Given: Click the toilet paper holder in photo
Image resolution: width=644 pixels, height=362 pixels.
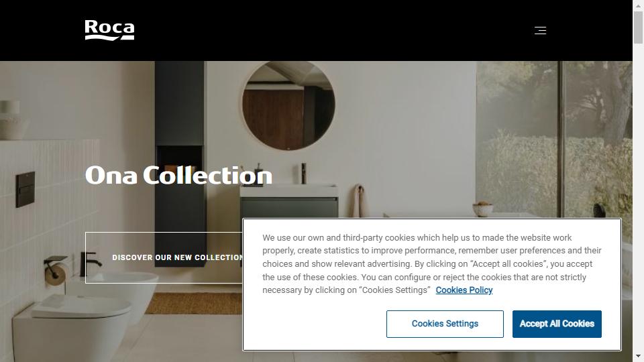Looking at the screenshot, I should pyautogui.click(x=56, y=271).
